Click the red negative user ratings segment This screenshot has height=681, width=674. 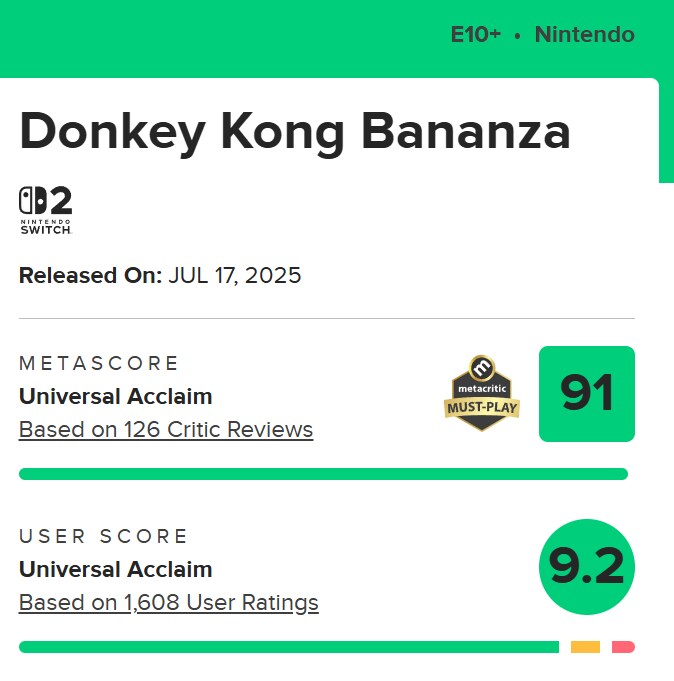pos(623,647)
